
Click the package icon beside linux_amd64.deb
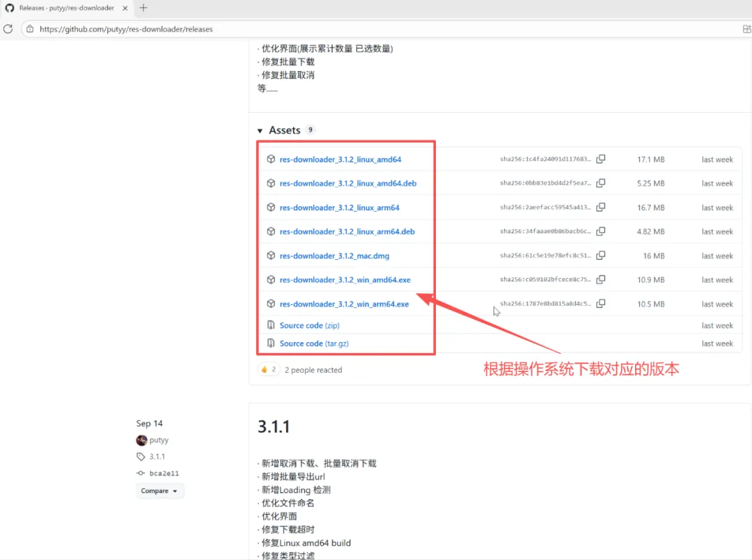[271, 183]
